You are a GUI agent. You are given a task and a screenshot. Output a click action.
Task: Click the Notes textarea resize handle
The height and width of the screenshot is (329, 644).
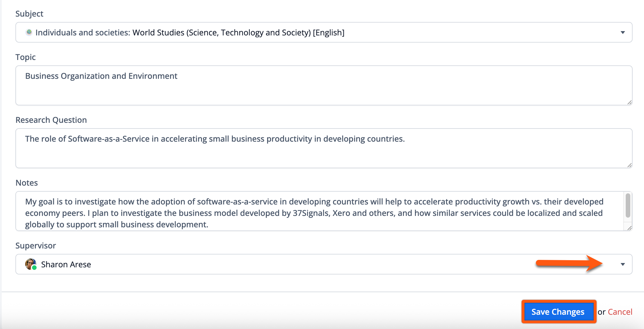pos(629,228)
